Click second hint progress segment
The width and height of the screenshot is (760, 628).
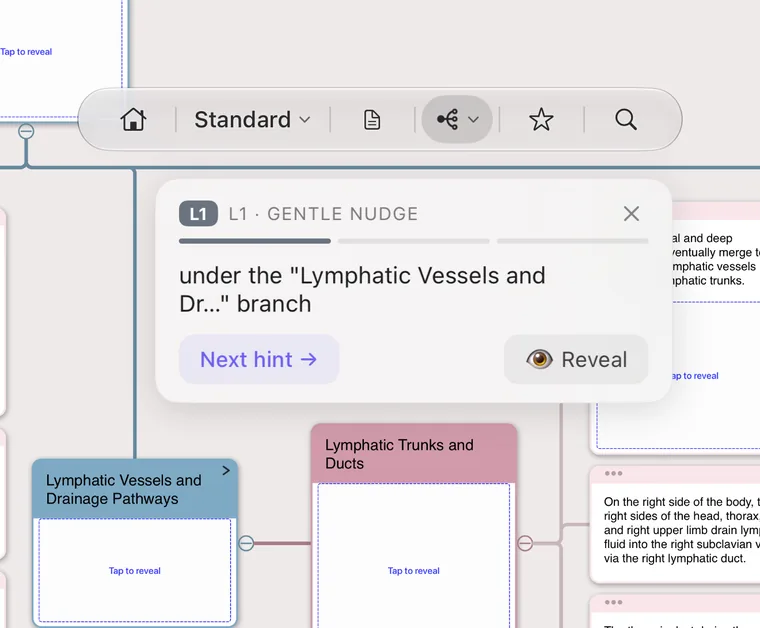pyautogui.click(x=413, y=241)
